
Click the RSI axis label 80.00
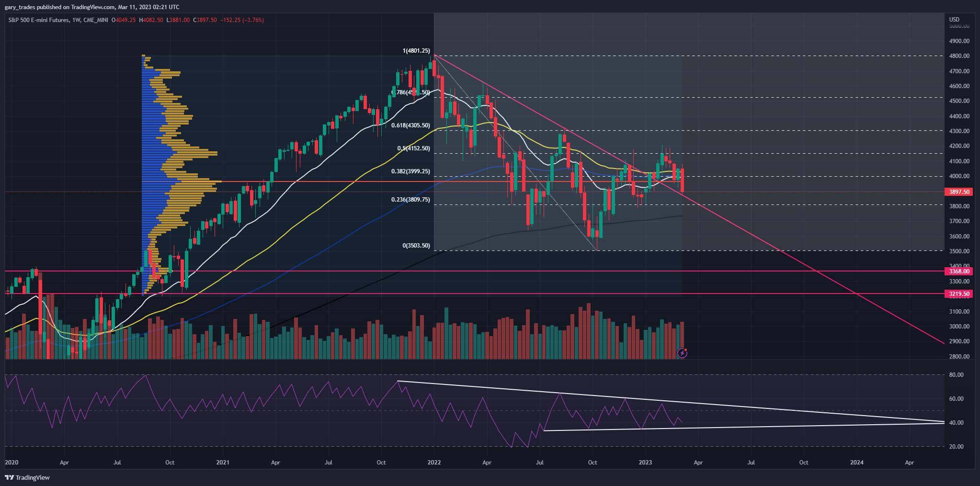957,375
